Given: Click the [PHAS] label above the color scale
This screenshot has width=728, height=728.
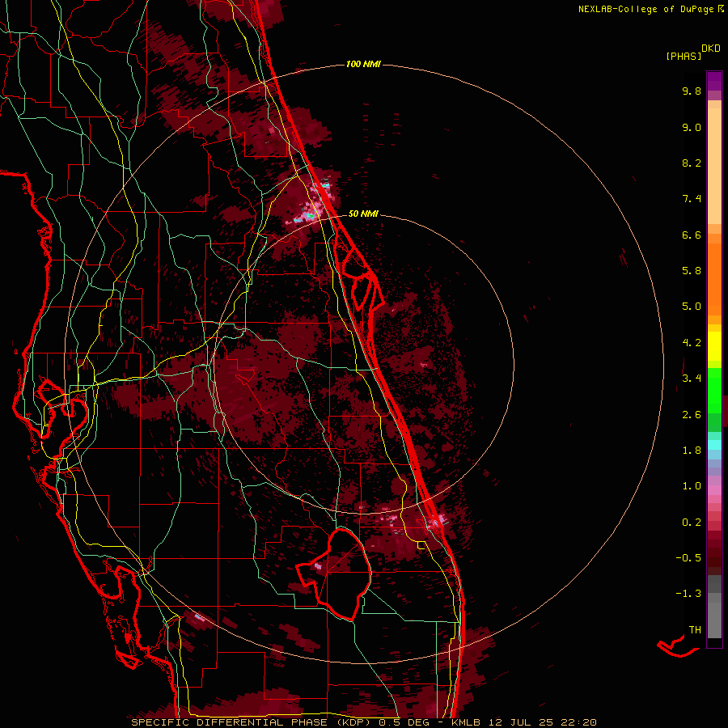Looking at the screenshot, I should point(684,56).
